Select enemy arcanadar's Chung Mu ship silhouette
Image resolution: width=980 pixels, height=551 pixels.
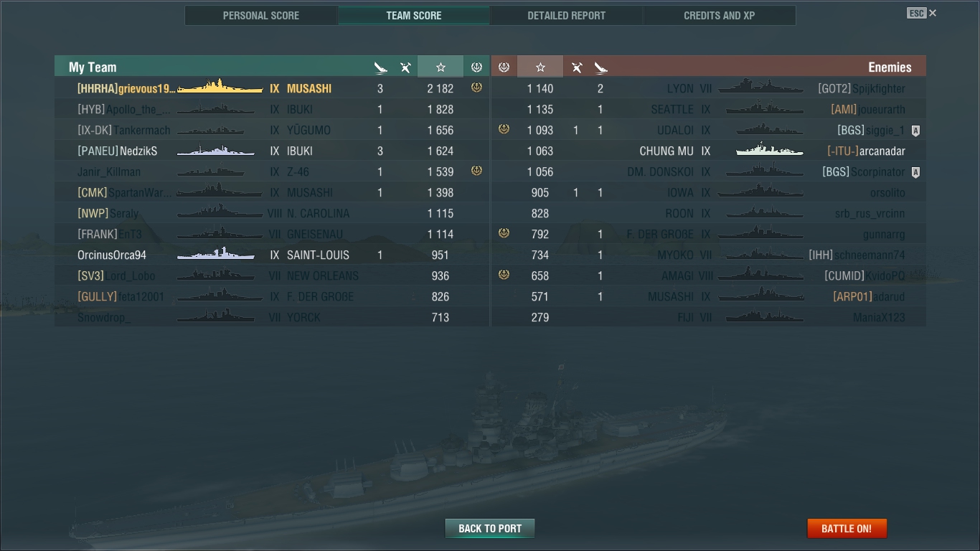click(770, 150)
